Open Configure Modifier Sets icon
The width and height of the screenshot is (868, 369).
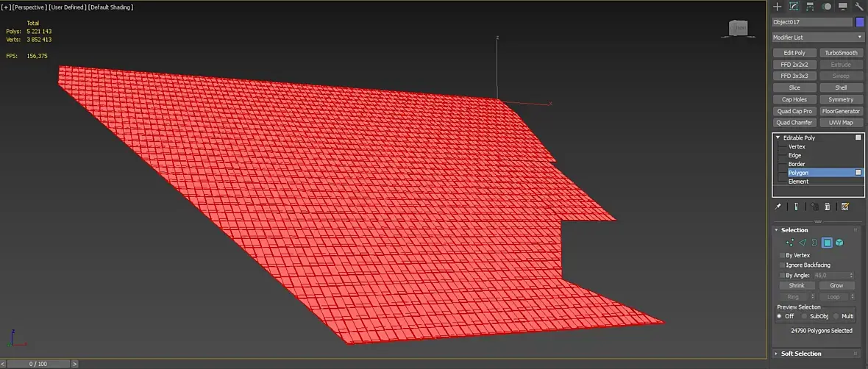(845, 207)
